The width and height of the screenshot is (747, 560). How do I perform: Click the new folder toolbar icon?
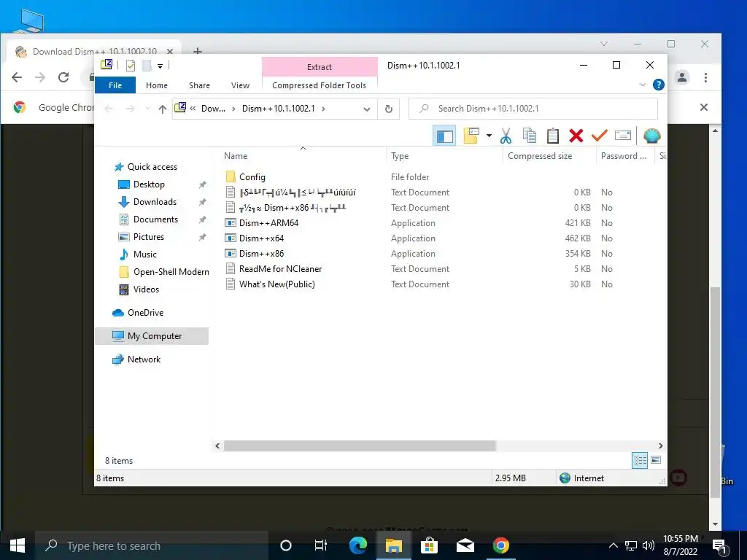click(x=471, y=136)
